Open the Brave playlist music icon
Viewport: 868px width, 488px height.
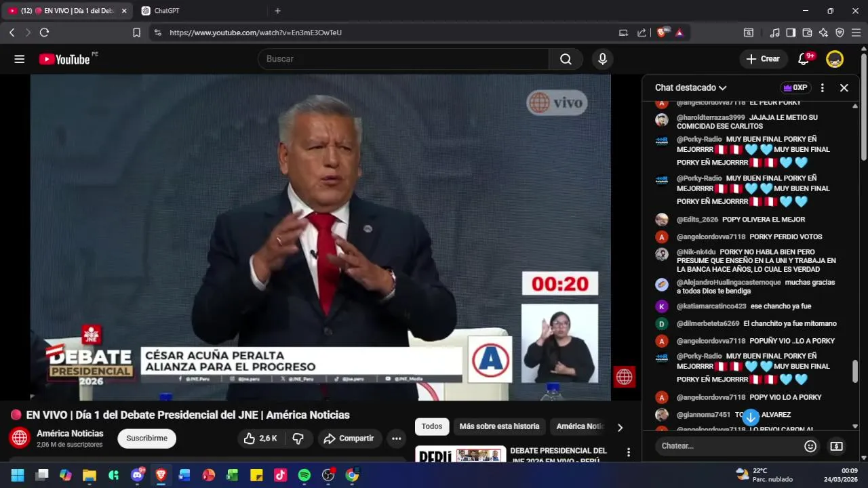pos(774,33)
